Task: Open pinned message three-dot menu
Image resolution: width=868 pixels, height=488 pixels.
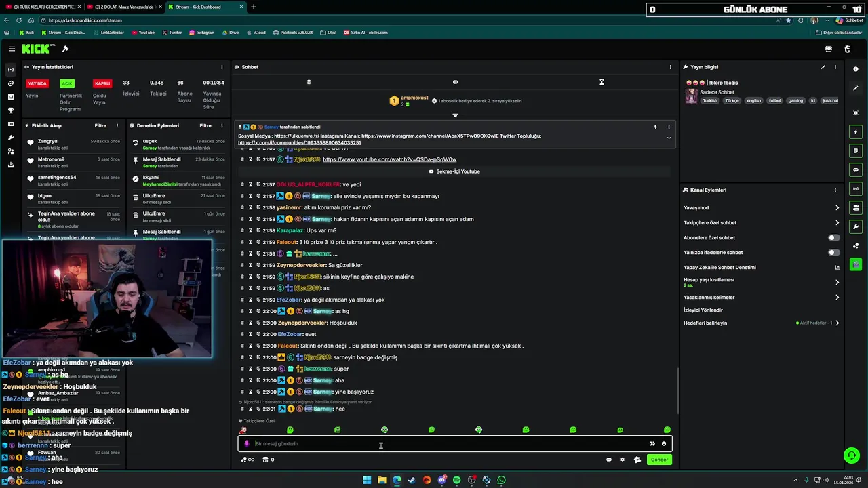Action: (x=669, y=127)
